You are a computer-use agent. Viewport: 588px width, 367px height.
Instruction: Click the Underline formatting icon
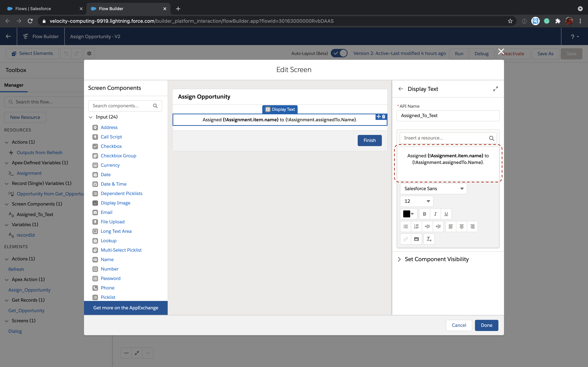point(446,214)
